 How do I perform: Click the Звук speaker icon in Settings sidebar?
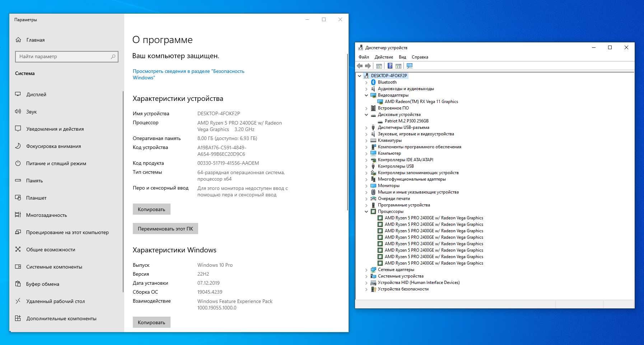click(18, 112)
